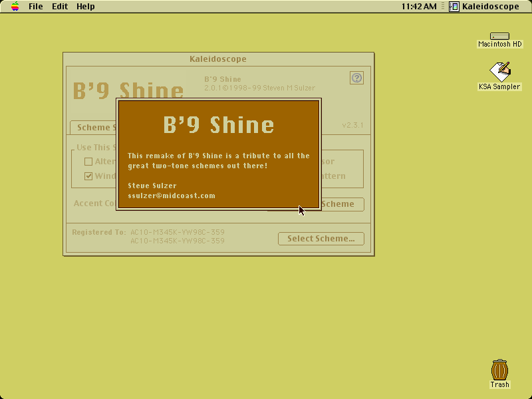
Task: Open the File menu
Action: pyautogui.click(x=36, y=7)
